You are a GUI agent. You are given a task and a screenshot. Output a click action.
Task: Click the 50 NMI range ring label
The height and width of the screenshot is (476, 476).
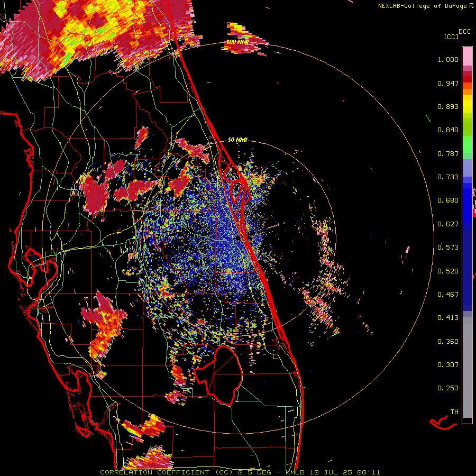[237, 140]
